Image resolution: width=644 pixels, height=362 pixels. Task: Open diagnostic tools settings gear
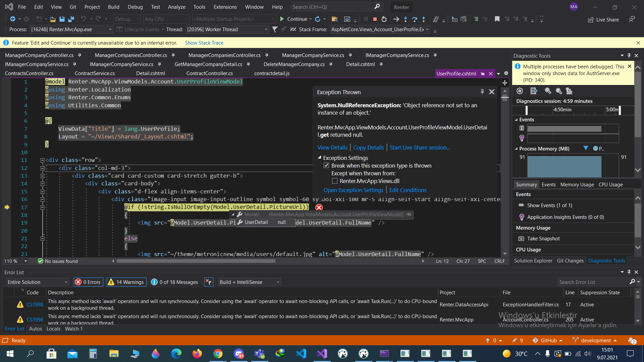click(520, 91)
